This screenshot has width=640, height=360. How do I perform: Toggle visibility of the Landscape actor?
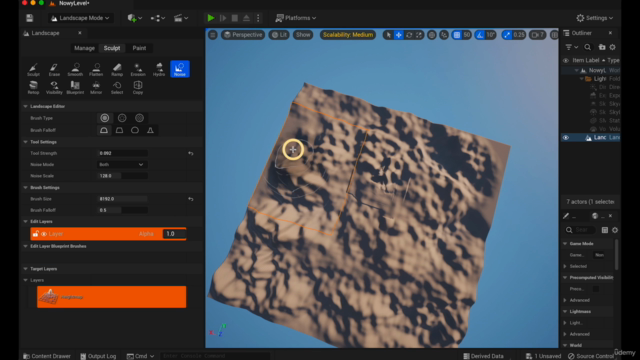pyautogui.click(x=566, y=138)
